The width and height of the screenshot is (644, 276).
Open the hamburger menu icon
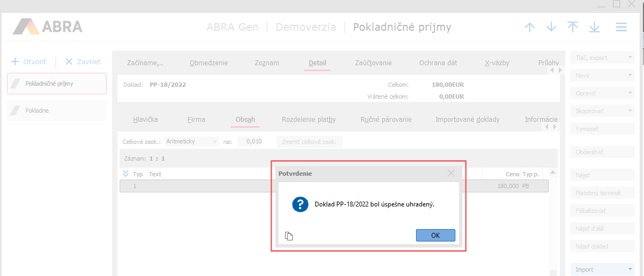point(621,27)
